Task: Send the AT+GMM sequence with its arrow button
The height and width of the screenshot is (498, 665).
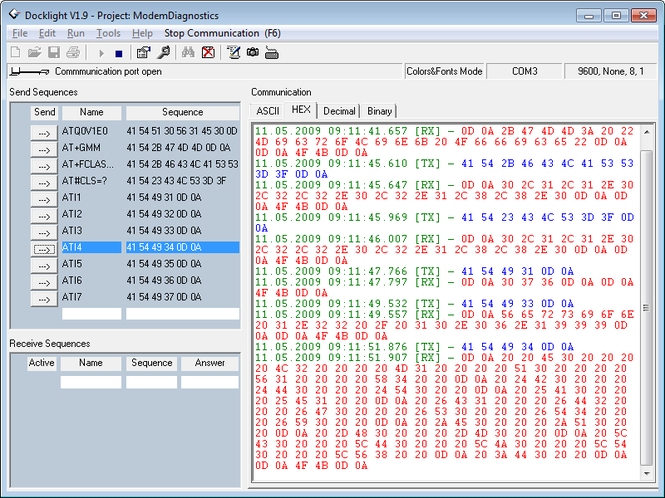Action: 44,147
